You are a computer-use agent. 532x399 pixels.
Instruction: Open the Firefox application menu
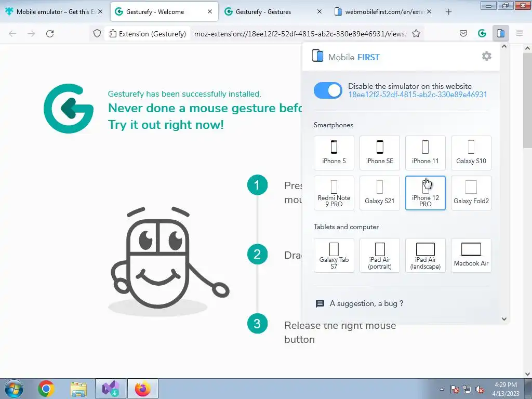click(520, 33)
